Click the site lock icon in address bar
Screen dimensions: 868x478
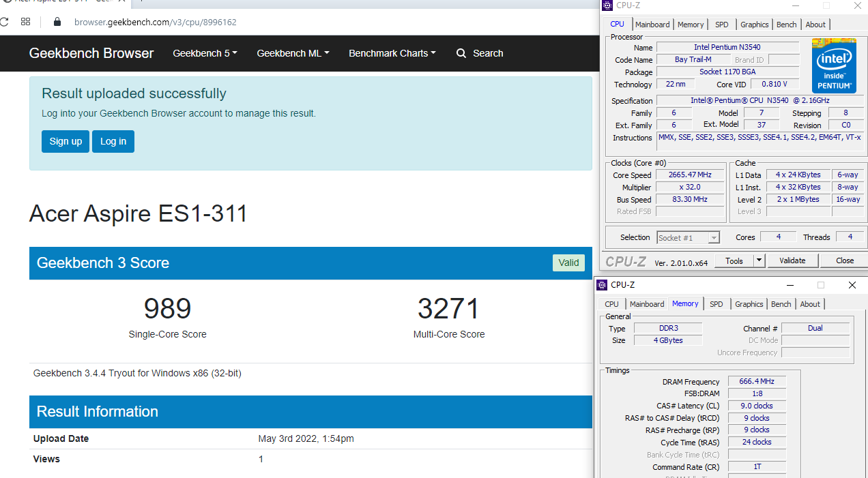coord(57,22)
